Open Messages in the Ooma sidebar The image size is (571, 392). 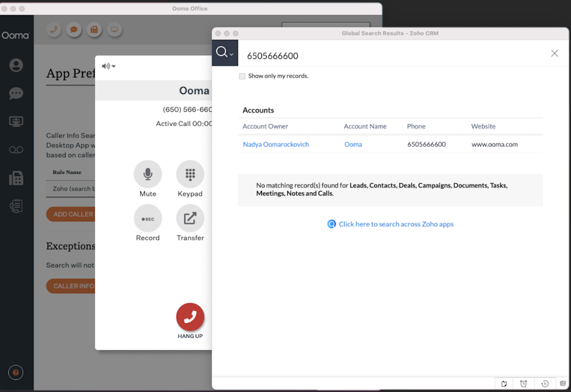click(16, 94)
